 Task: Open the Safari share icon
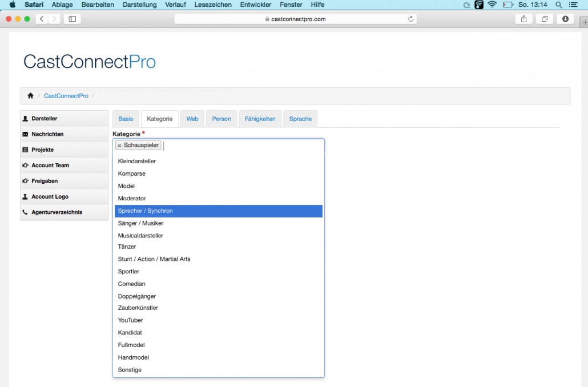click(524, 19)
